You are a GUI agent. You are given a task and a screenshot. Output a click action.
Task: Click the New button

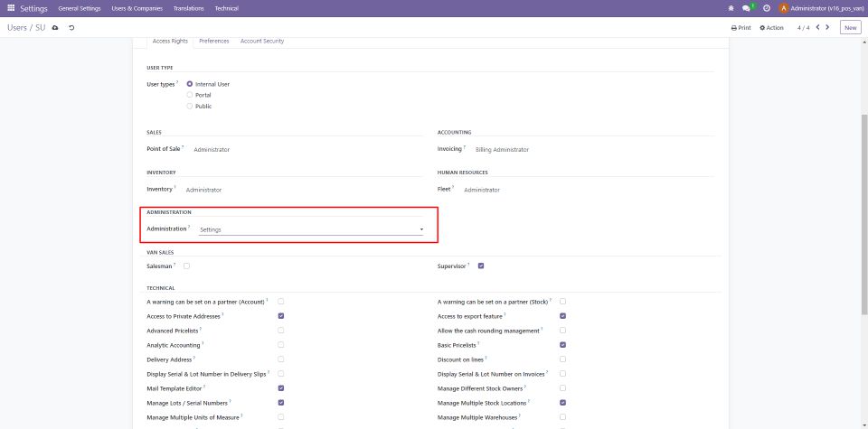(850, 28)
